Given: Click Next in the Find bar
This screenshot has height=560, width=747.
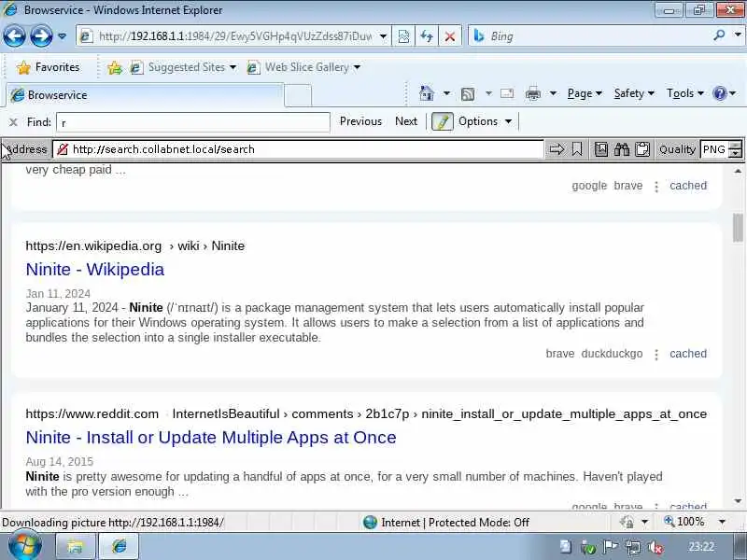Looking at the screenshot, I should (406, 121).
